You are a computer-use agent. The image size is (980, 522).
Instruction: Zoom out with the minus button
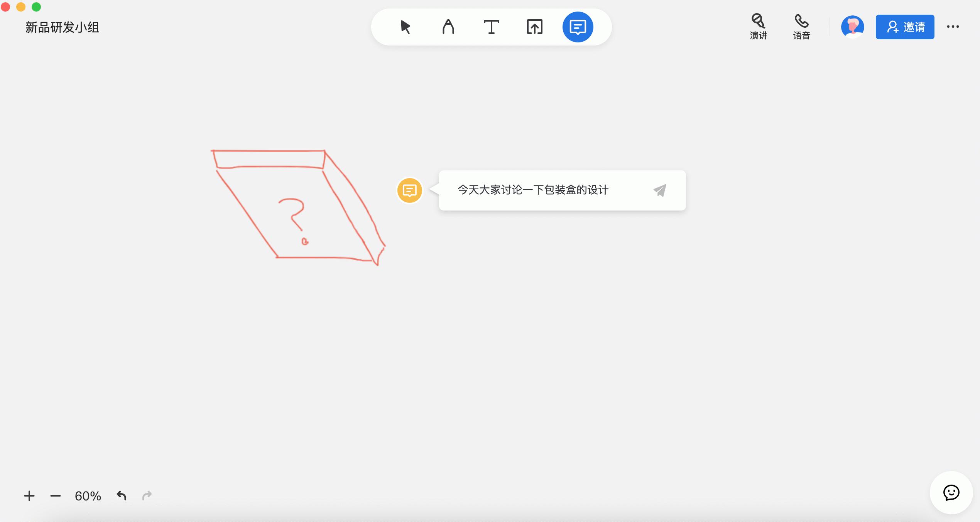(55, 496)
